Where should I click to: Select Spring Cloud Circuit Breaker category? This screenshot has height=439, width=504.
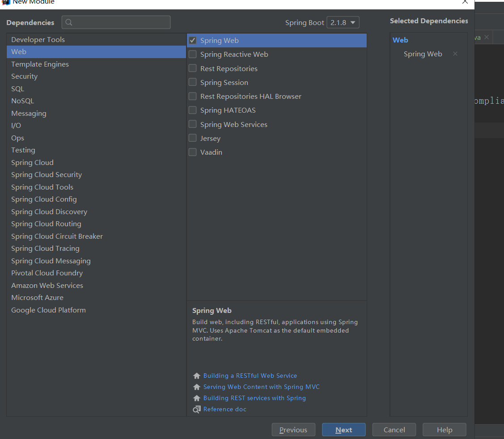tap(96, 236)
